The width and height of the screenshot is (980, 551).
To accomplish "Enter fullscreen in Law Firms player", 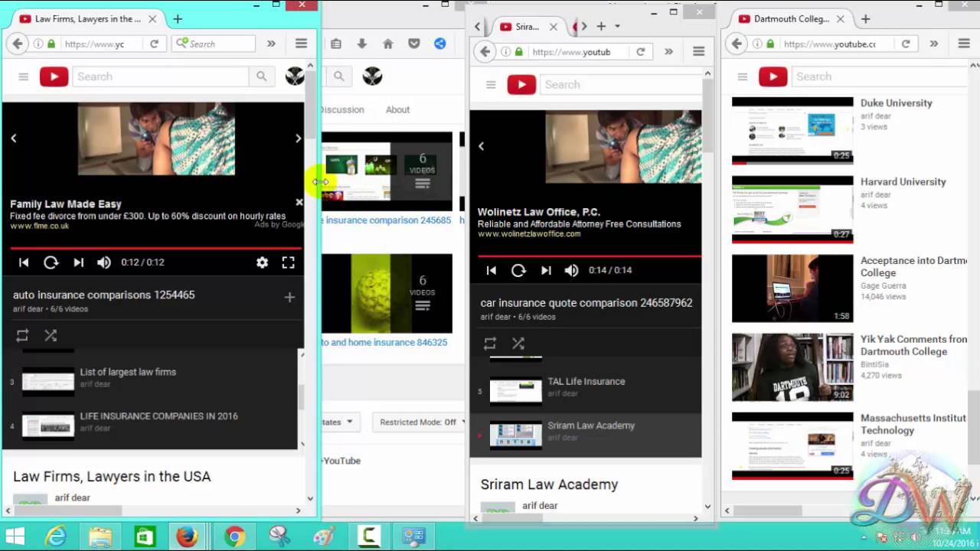I will (x=288, y=262).
